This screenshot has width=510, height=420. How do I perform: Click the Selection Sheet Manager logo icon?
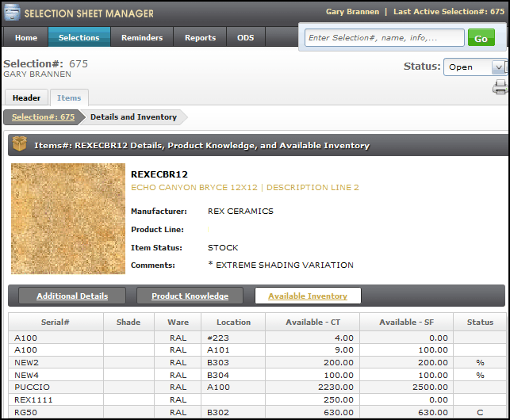12,13
